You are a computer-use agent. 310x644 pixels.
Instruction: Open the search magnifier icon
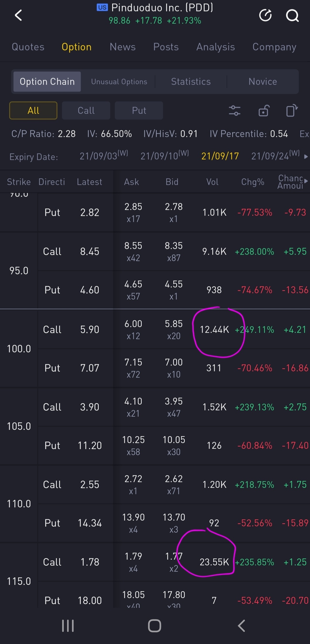click(292, 16)
